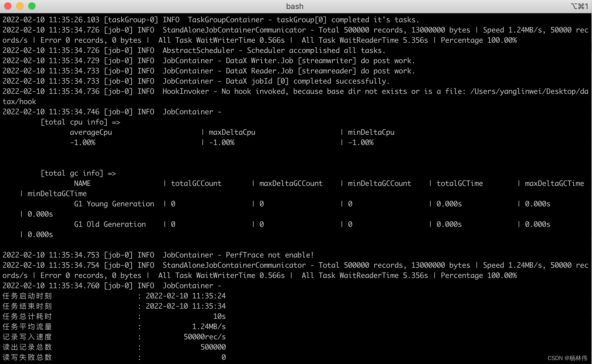The height and width of the screenshot is (364, 592).
Task: Click the totalGCCount column header
Action: tap(196, 184)
